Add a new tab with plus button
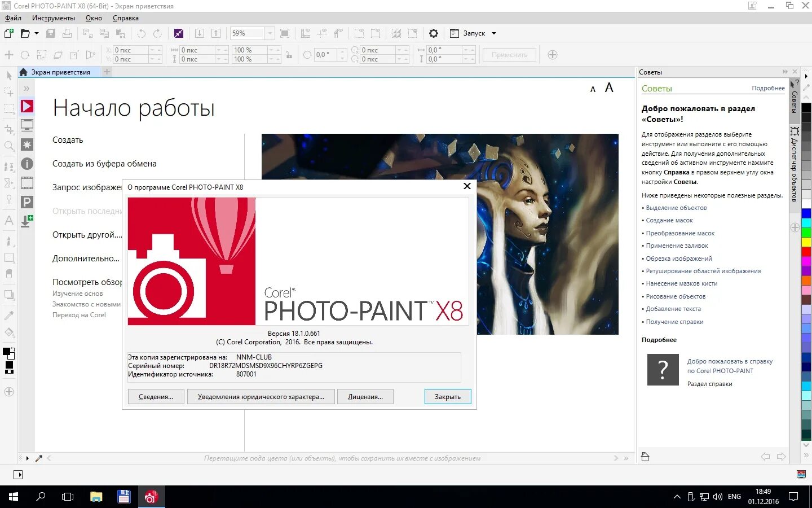 (107, 72)
